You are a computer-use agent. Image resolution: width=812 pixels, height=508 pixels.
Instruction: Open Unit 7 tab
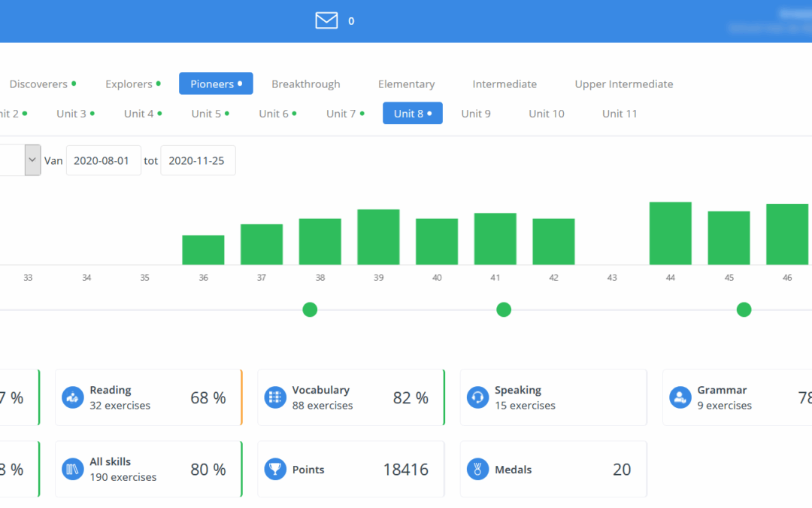(345, 114)
